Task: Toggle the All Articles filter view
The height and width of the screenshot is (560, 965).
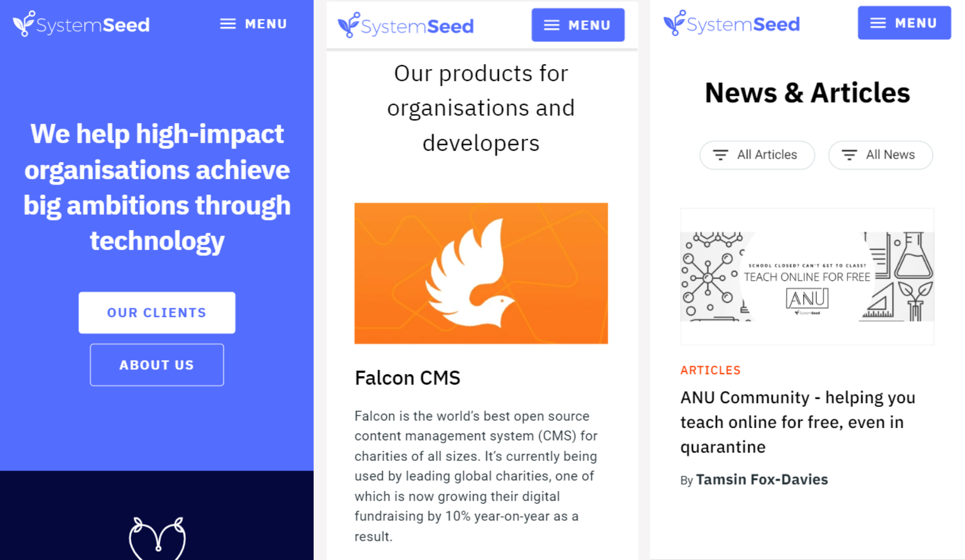Action: click(x=758, y=155)
